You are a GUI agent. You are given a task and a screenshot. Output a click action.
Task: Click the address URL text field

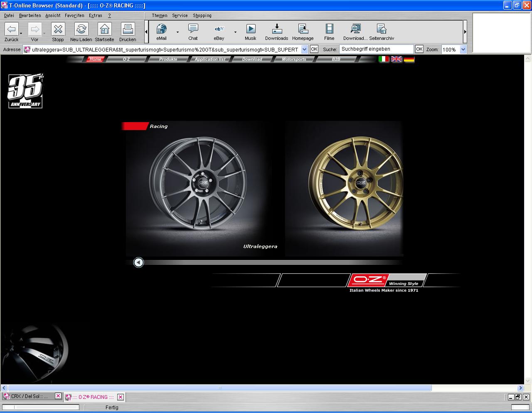click(x=165, y=49)
